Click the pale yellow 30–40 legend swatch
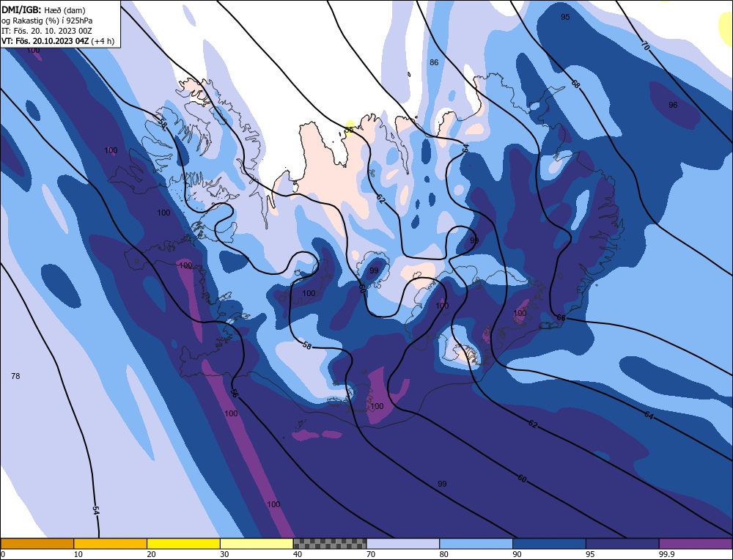The height and width of the screenshot is (560, 733). [257, 544]
